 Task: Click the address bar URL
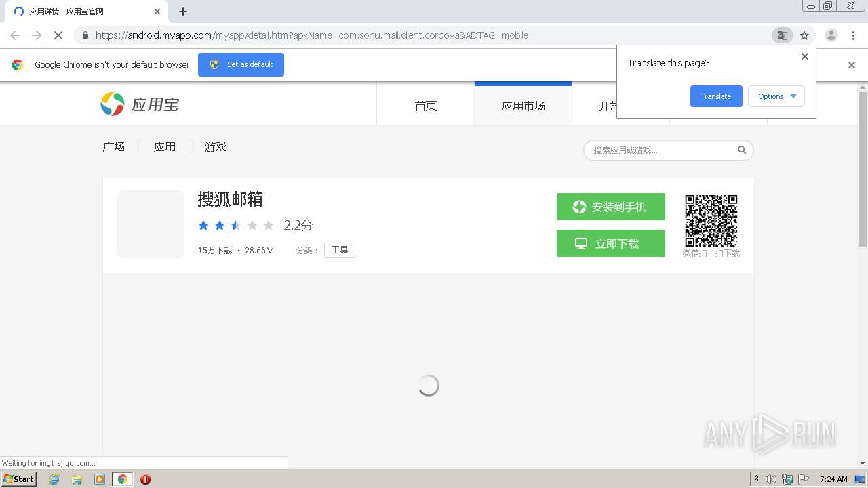tap(312, 35)
